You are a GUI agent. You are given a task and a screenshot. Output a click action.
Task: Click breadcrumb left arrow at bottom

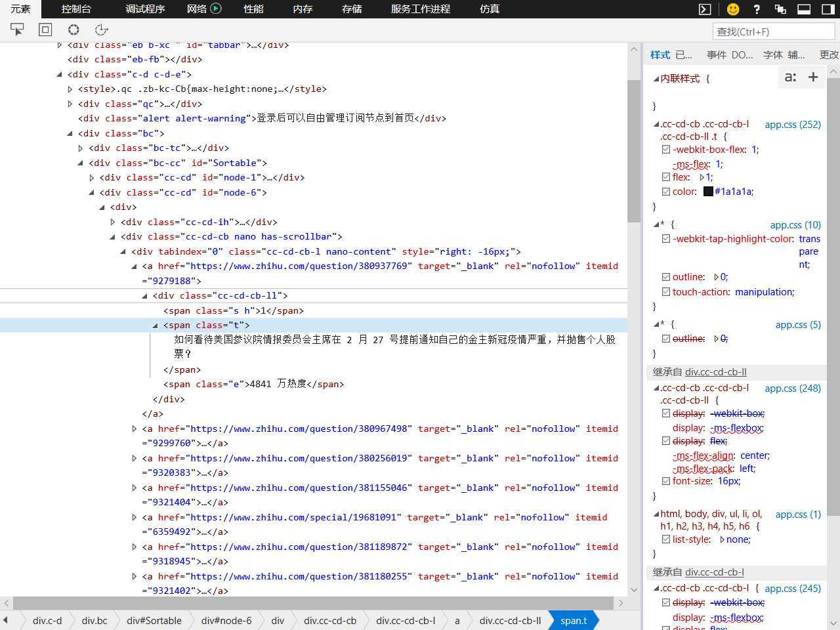click(5, 620)
